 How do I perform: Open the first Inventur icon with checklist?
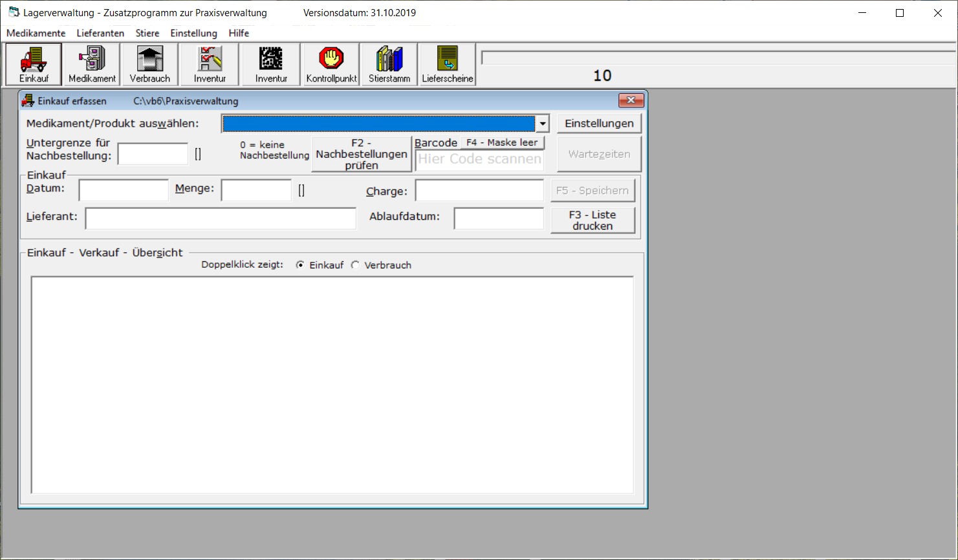(x=210, y=64)
